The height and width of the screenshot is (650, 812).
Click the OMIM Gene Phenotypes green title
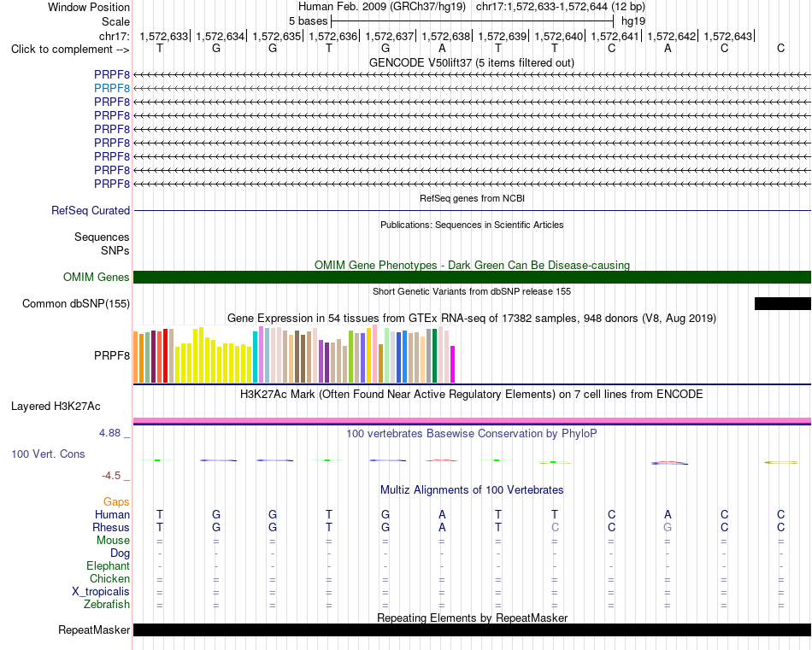(473, 265)
